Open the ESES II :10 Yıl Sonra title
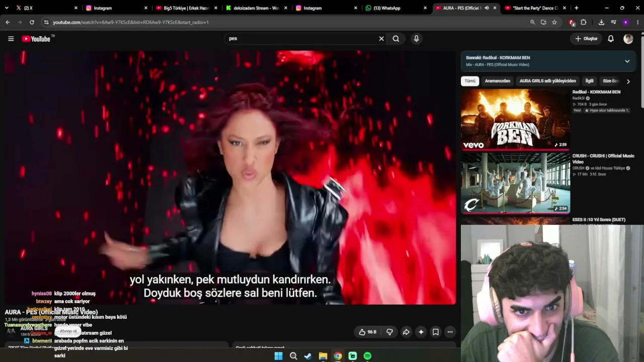Viewport: 644px width, 362px height. (599, 220)
